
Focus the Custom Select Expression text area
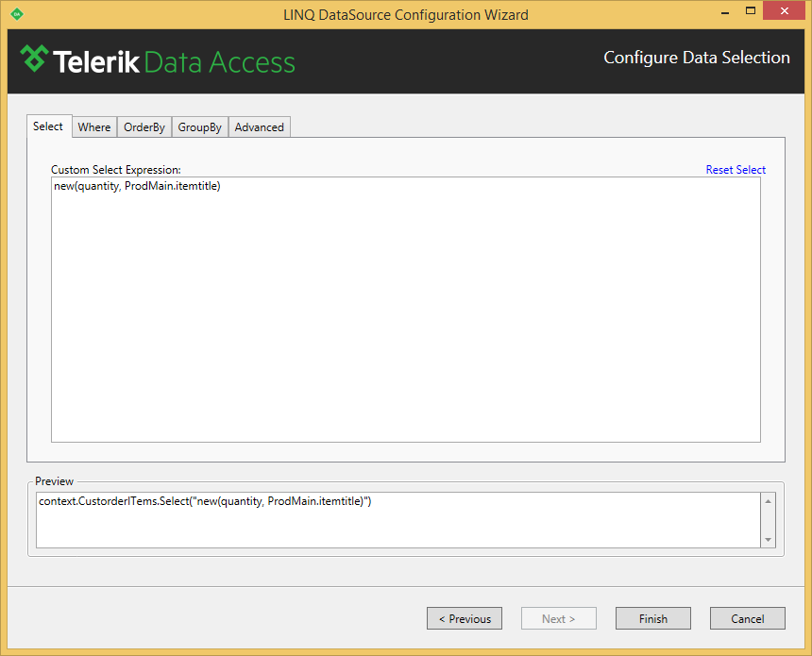pyautogui.click(x=406, y=311)
